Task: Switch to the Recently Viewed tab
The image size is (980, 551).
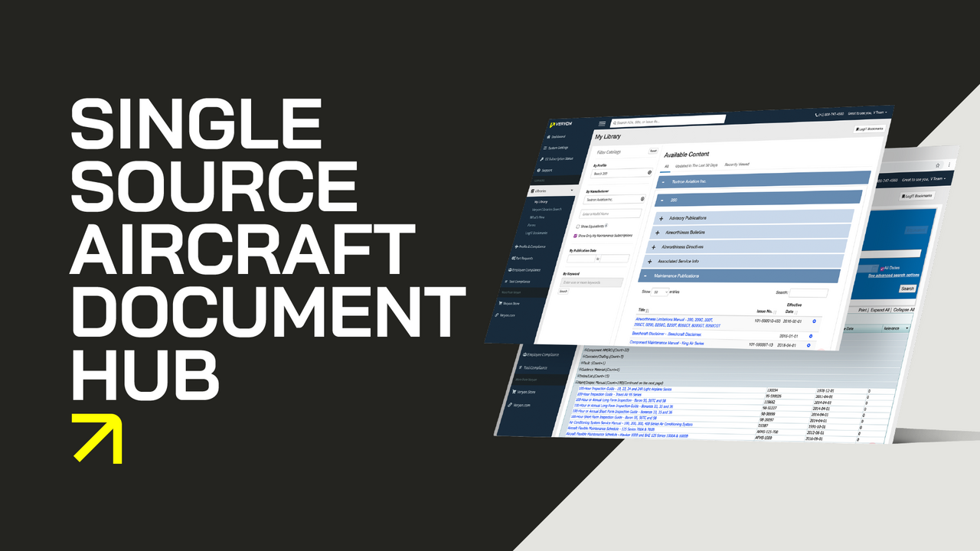Action: click(x=736, y=164)
